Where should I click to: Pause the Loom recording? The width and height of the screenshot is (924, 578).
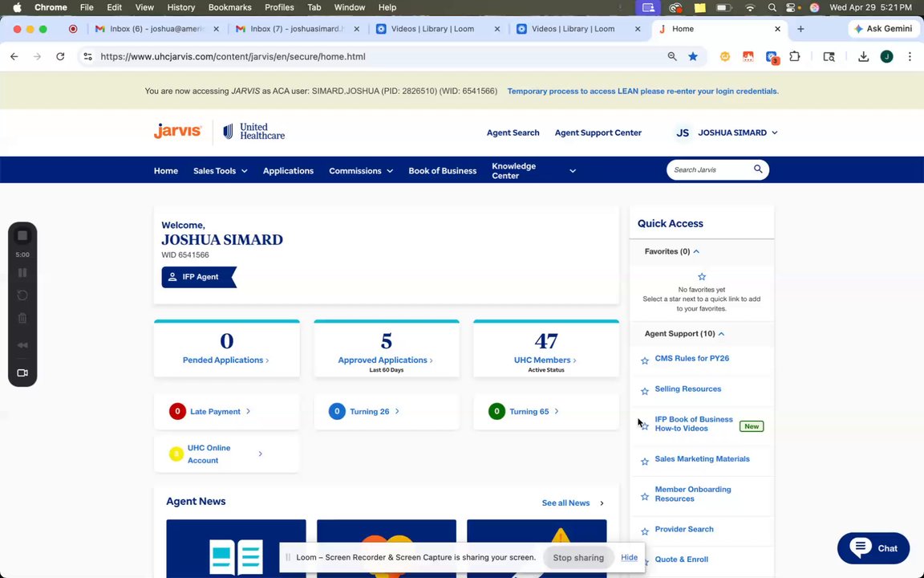[22, 272]
